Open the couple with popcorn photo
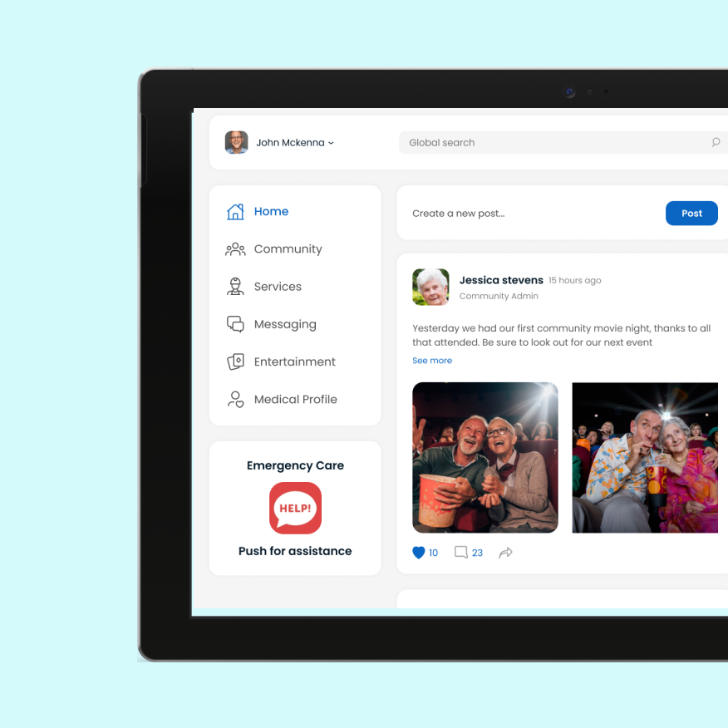 pos(485,458)
